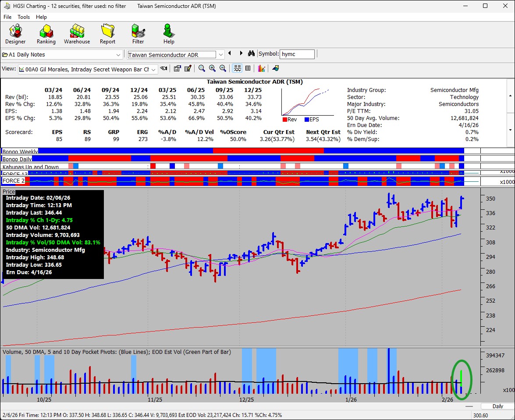515x420 pixels.
Task: Open the Tools menu
Action: coord(24,17)
